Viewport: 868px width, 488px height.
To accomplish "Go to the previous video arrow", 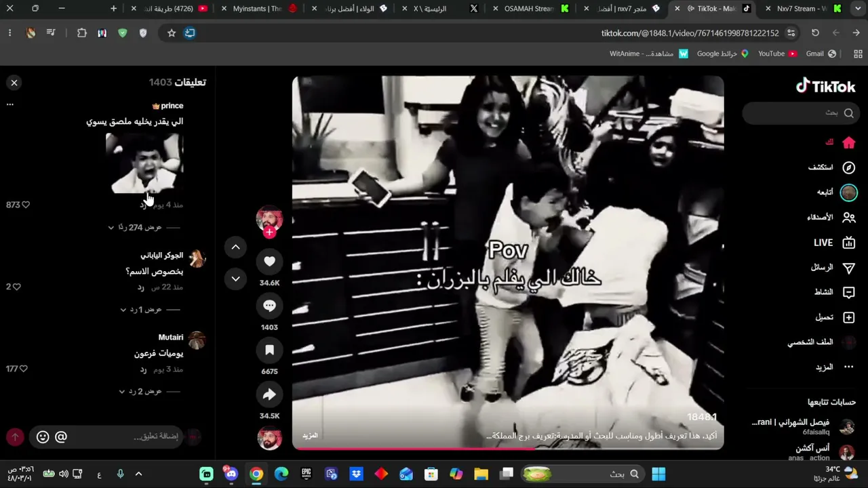I will click(235, 247).
